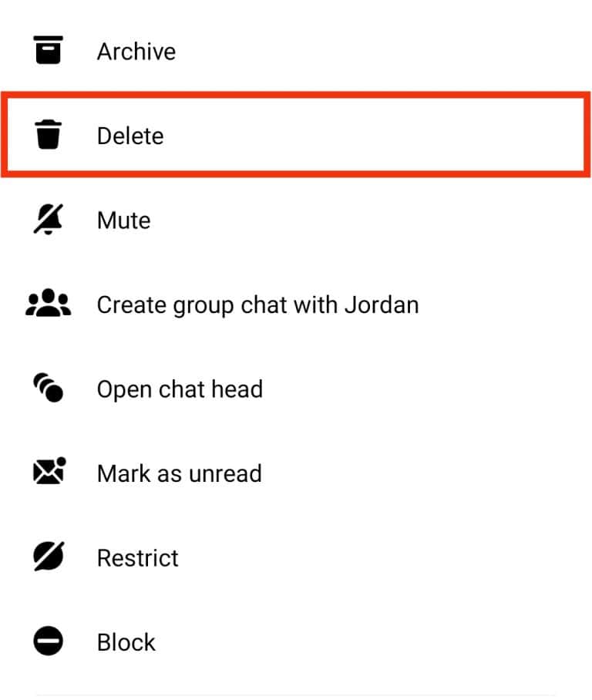This screenshot has width=592, height=700.
Task: Click the Block prohibition icon
Action: (x=48, y=641)
